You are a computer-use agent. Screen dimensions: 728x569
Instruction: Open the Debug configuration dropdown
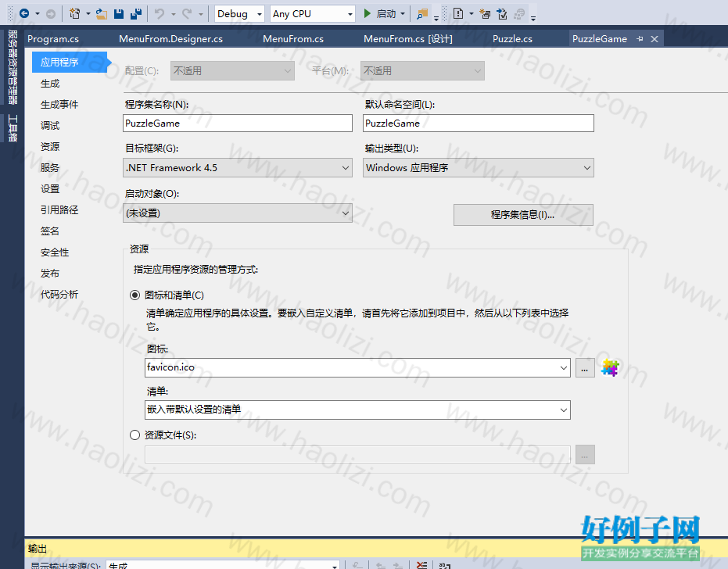(x=239, y=14)
